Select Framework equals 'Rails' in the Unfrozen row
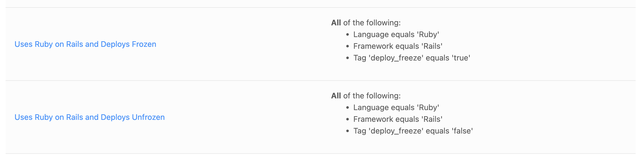 point(398,119)
